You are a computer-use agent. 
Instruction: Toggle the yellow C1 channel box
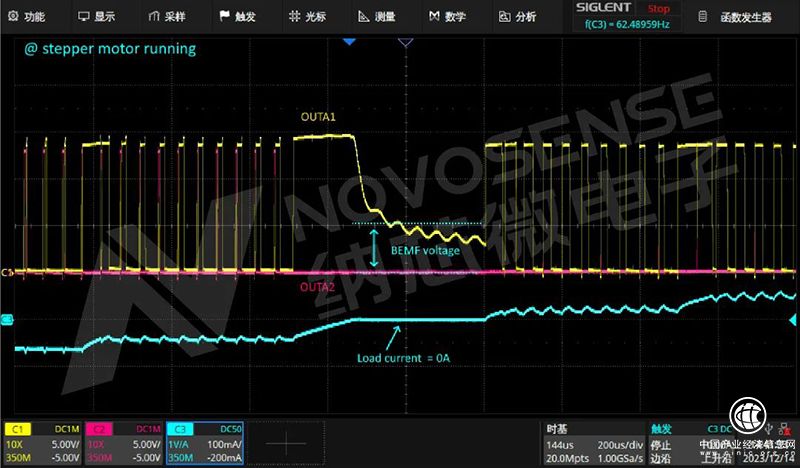click(x=41, y=439)
